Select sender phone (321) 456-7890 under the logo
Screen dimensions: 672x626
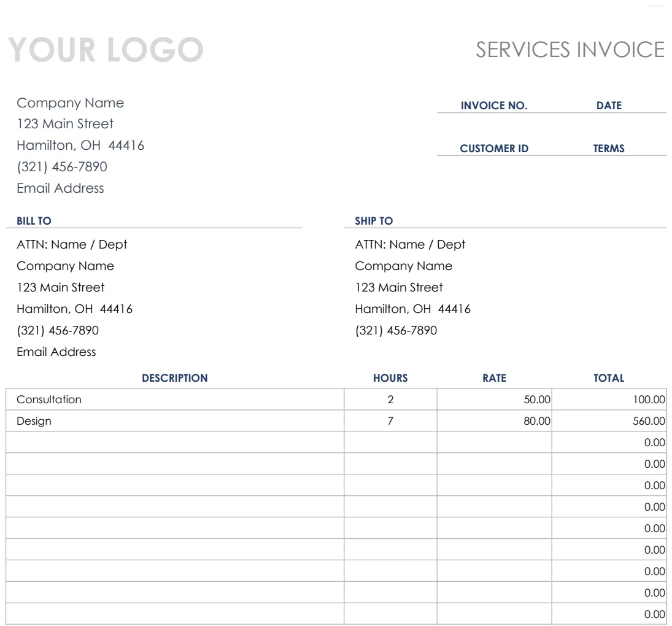[62, 167]
